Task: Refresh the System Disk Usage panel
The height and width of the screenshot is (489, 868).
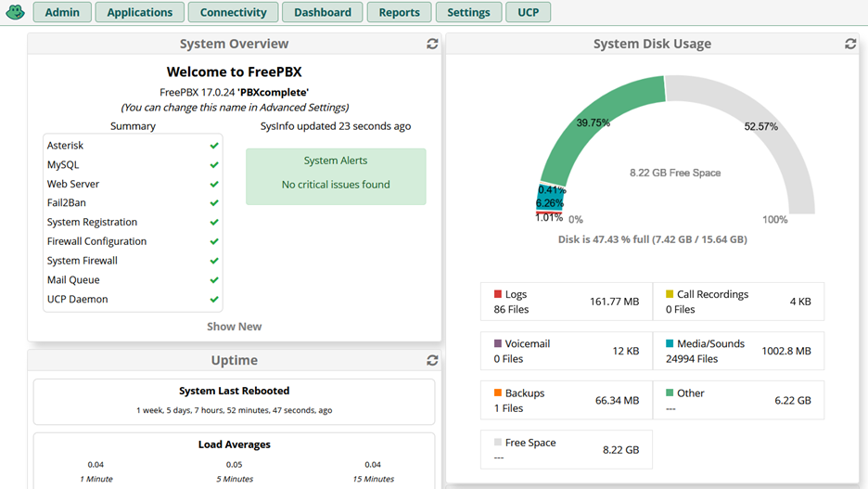Action: click(850, 44)
